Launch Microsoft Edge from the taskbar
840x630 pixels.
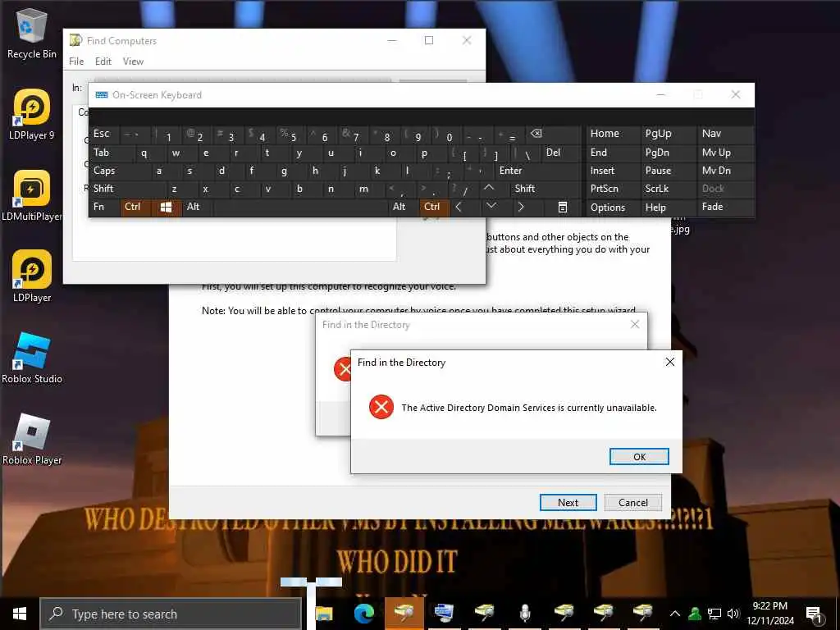pyautogui.click(x=363, y=614)
